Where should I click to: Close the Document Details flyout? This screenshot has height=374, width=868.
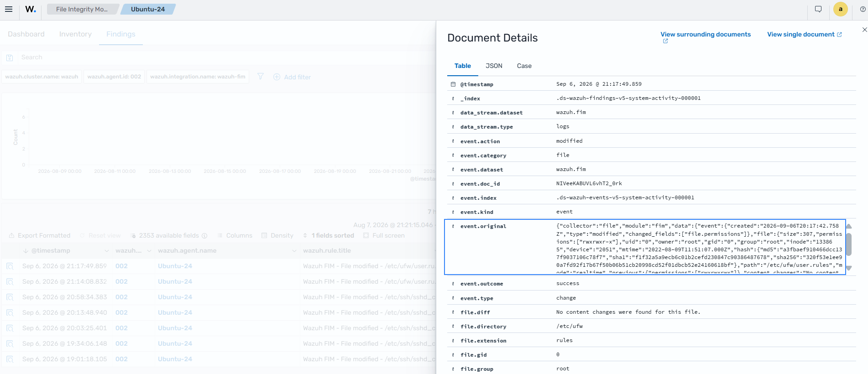pyautogui.click(x=864, y=30)
